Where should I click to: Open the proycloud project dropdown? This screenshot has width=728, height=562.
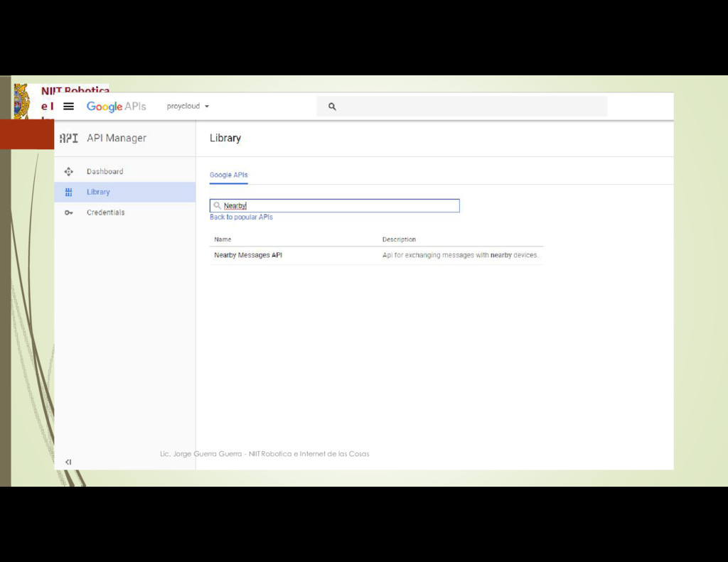[x=188, y=107]
